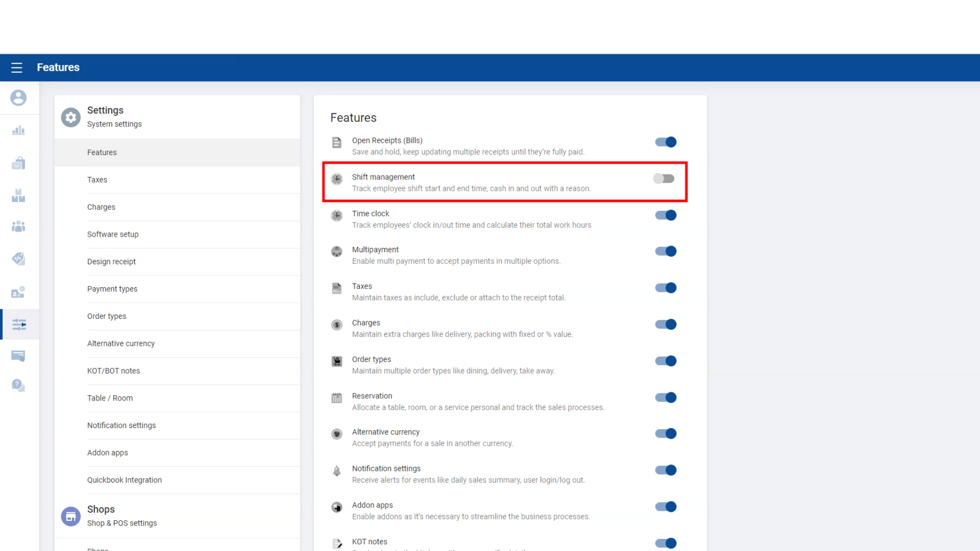Open the hamburger navigation menu
The height and width of the screenshot is (551, 980).
17,67
